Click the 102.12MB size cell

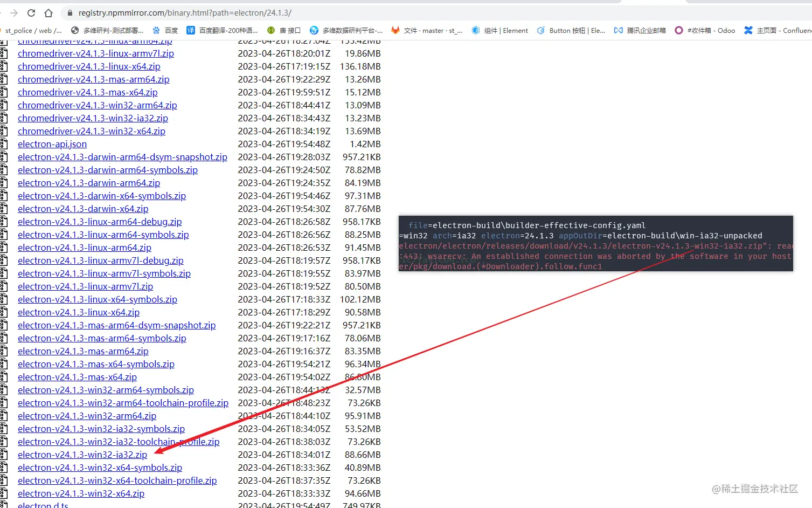tap(360, 299)
